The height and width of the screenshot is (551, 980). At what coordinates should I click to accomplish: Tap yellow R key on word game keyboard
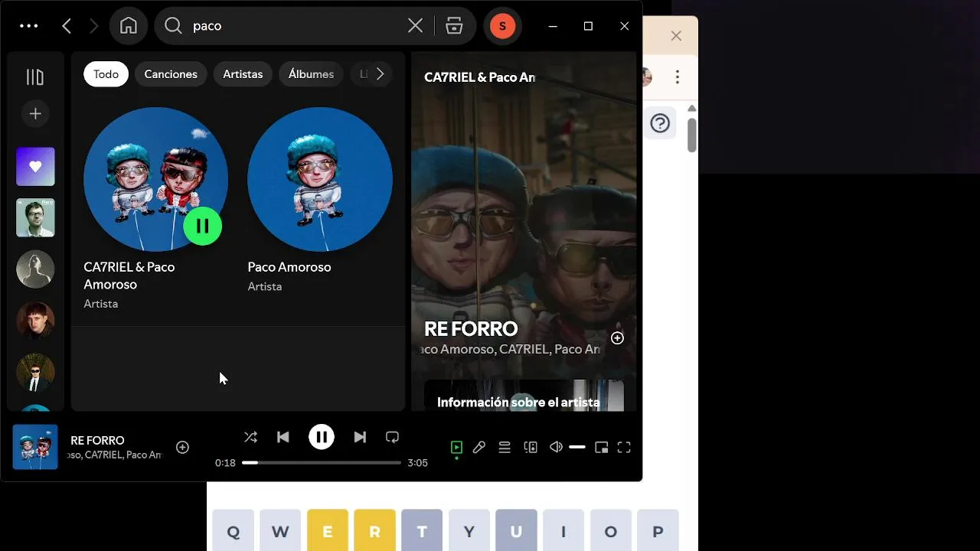pos(374,530)
